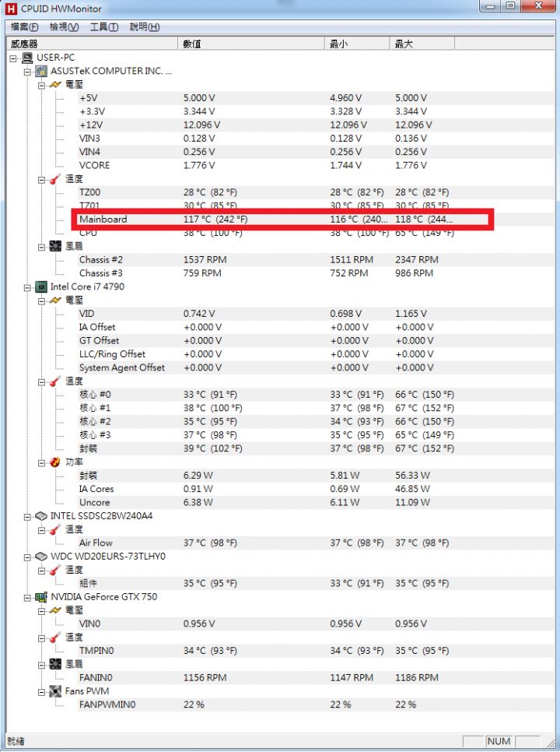Image resolution: width=560 pixels, height=752 pixels.
Task: Click the voltage lightning icon under ASUSTeK
Action: click(x=55, y=84)
